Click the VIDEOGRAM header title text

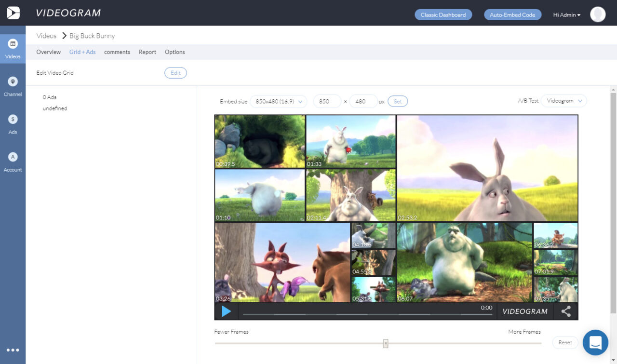click(x=68, y=13)
